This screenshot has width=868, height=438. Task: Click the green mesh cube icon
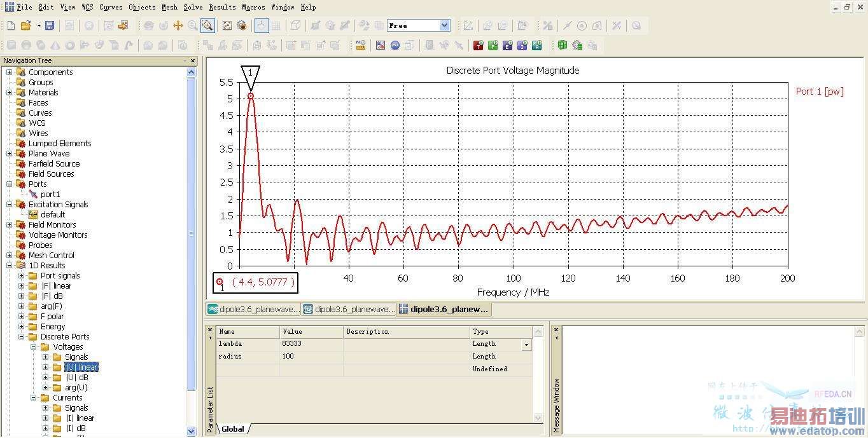[x=562, y=45]
